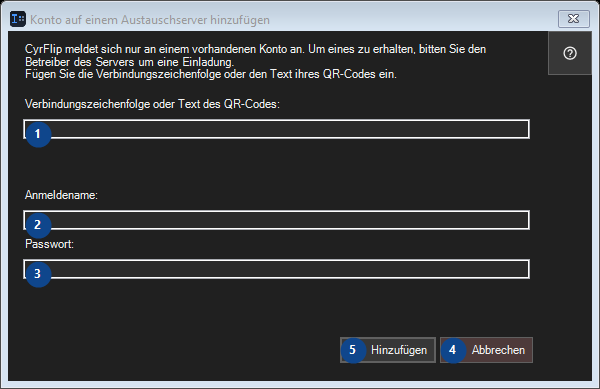The width and height of the screenshot is (600, 389).
Task: Click the 'Verbindungszeichenfolge oder Text des QR-Codes:' label
Action: [152, 104]
